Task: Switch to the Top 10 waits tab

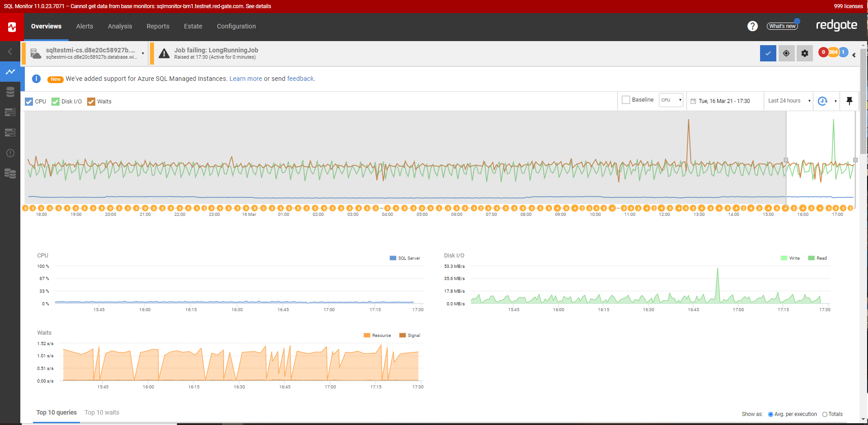Action: (x=102, y=412)
